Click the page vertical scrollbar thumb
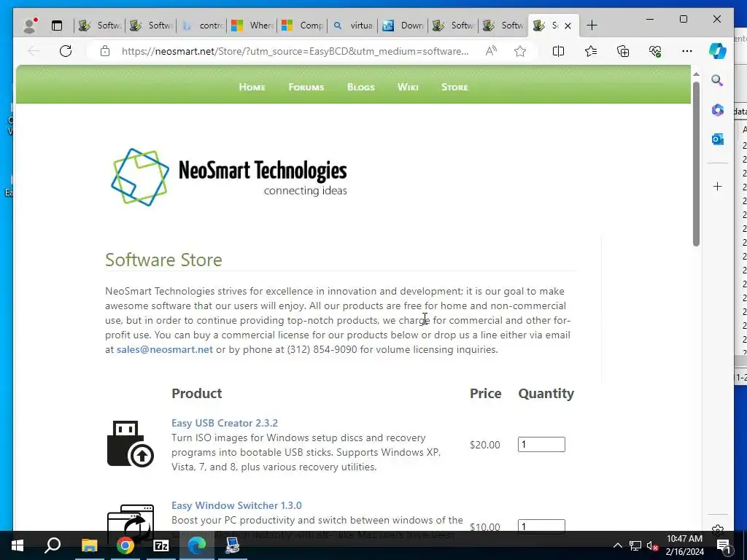The width and height of the screenshot is (747, 560). click(696, 164)
